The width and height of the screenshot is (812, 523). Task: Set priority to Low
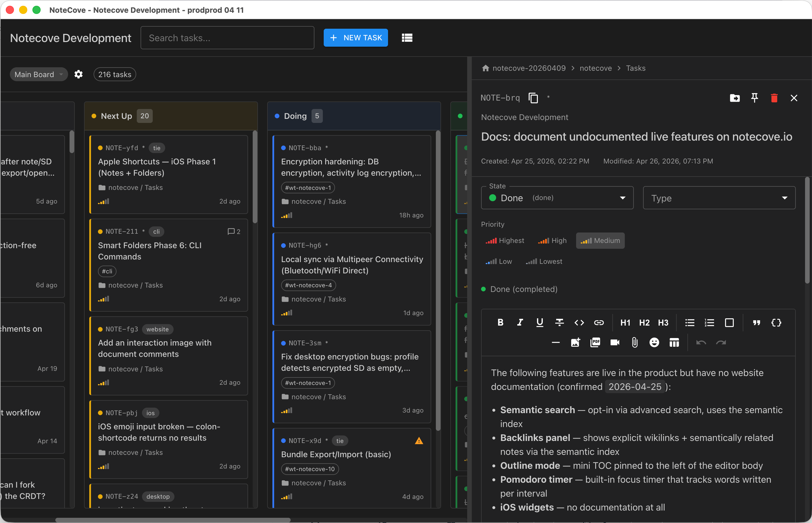click(498, 261)
